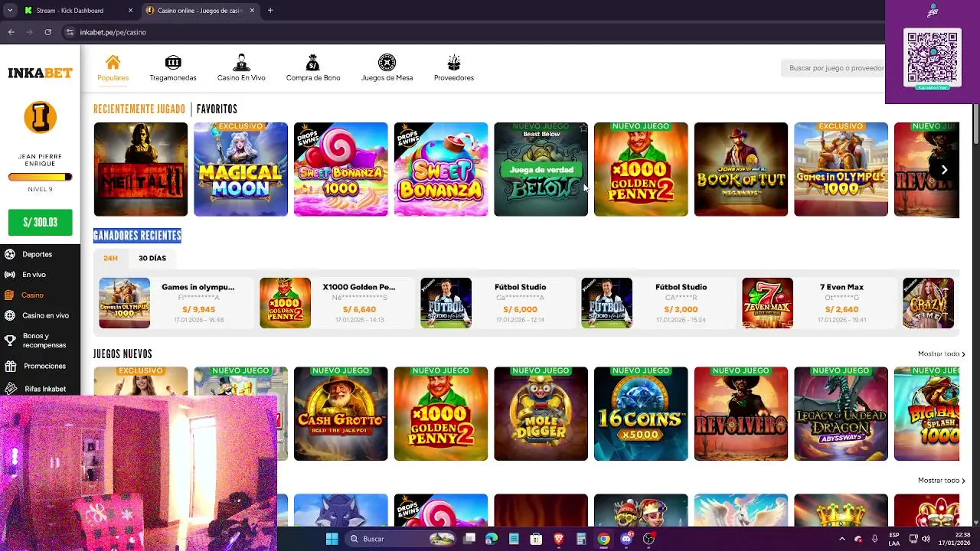
Task: Open the Crazy Time winner thumbnail
Action: pos(928,303)
